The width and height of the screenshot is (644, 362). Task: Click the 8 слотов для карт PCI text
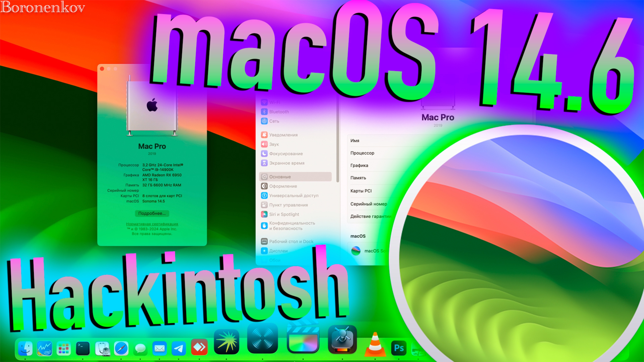coord(162,196)
